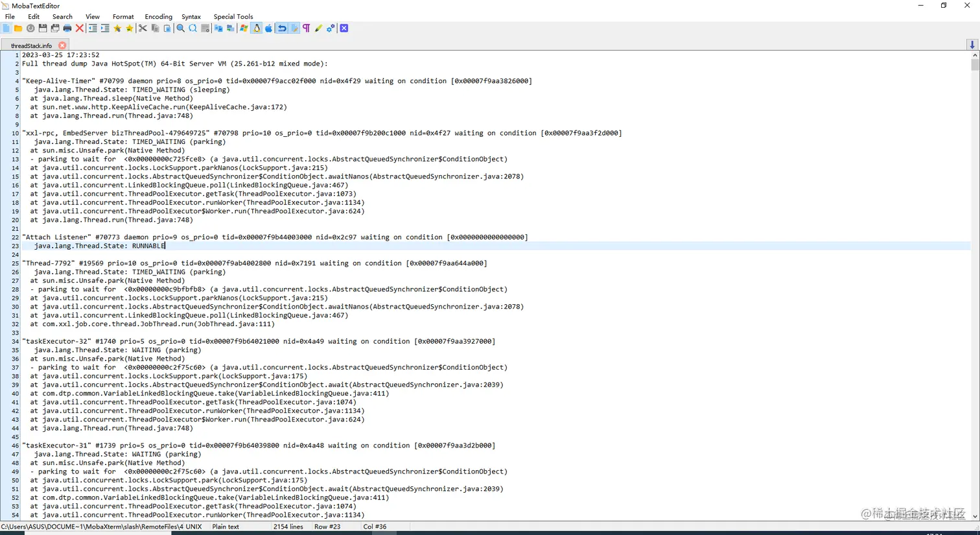Click the Find next circular icon

[192, 29]
